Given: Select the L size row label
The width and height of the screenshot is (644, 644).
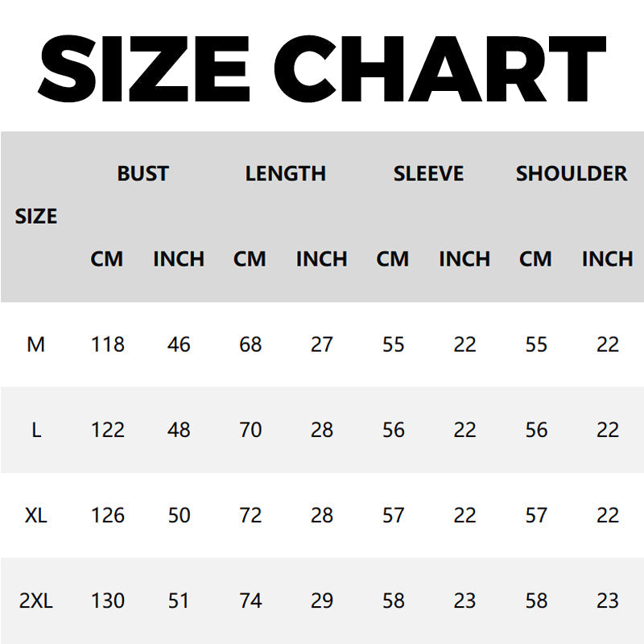Looking at the screenshot, I should pos(36,430).
